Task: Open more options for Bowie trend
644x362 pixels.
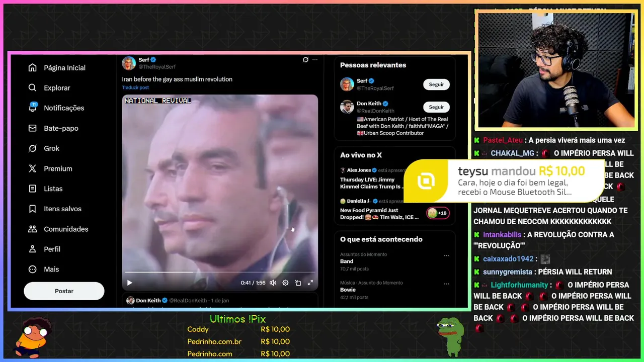Action: [x=446, y=284]
